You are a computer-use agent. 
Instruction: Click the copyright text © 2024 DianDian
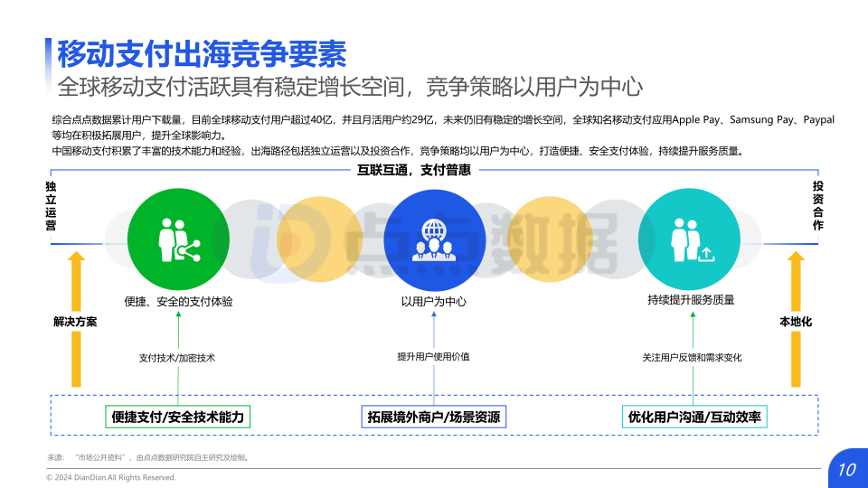tap(110, 477)
